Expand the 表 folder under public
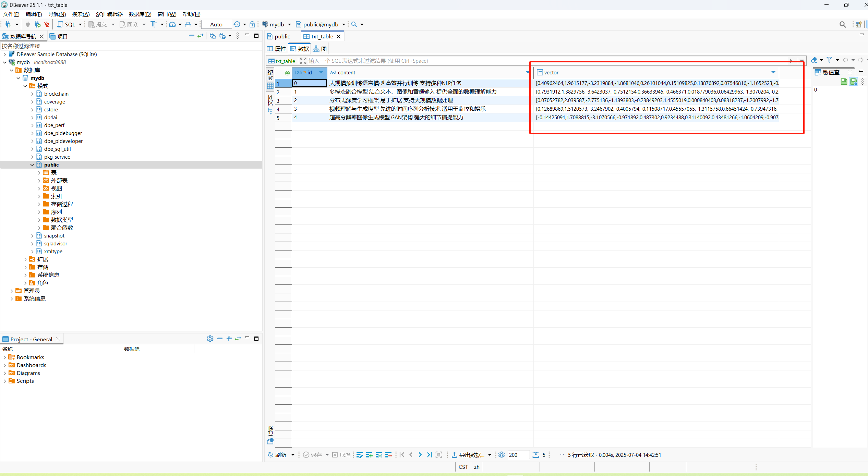 (x=39, y=173)
